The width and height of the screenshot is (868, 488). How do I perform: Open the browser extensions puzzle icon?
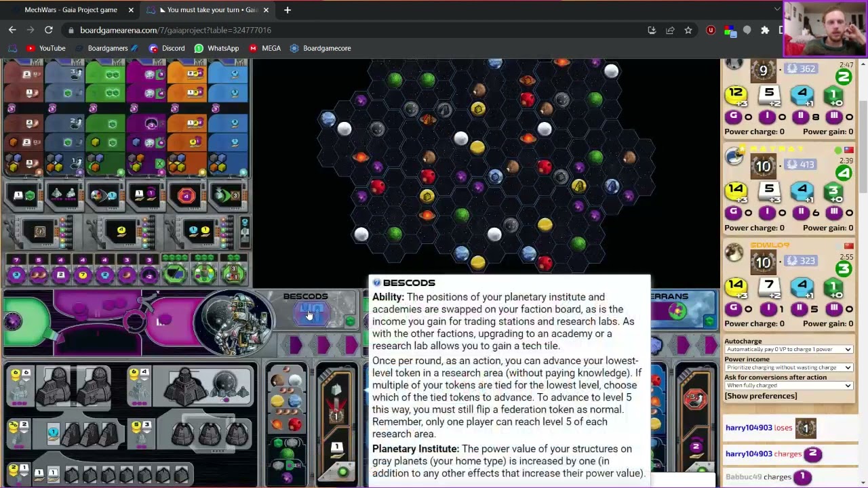click(x=765, y=30)
